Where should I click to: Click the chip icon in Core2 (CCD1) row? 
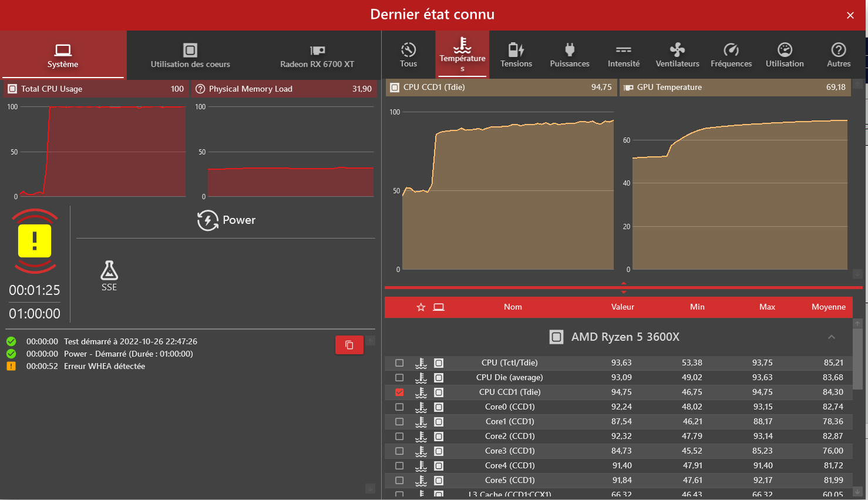click(x=439, y=437)
